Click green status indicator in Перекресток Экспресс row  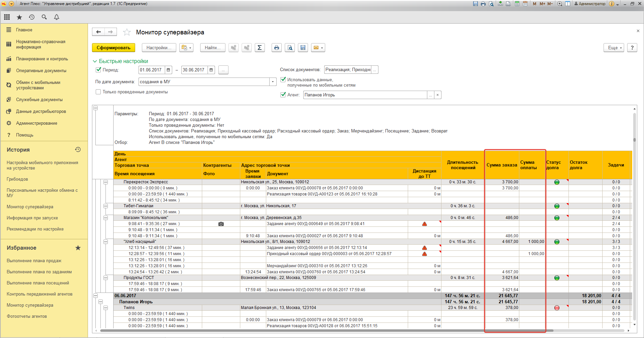point(557,182)
